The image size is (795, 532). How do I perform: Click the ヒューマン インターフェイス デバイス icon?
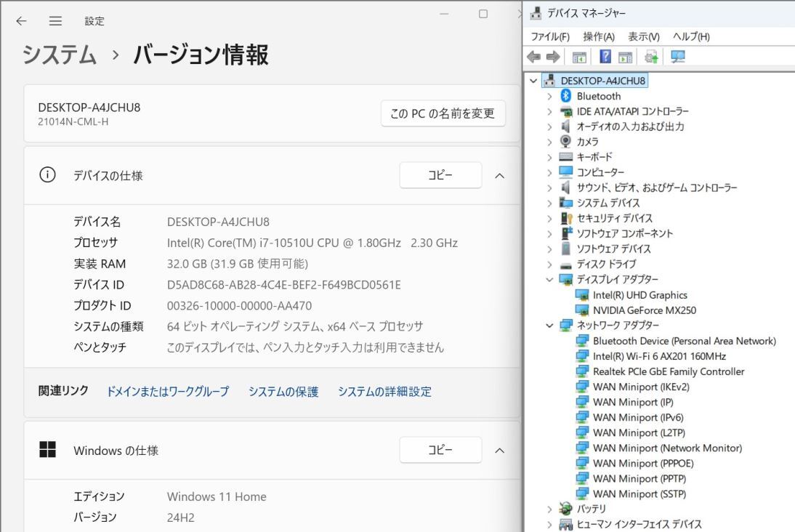point(566,525)
